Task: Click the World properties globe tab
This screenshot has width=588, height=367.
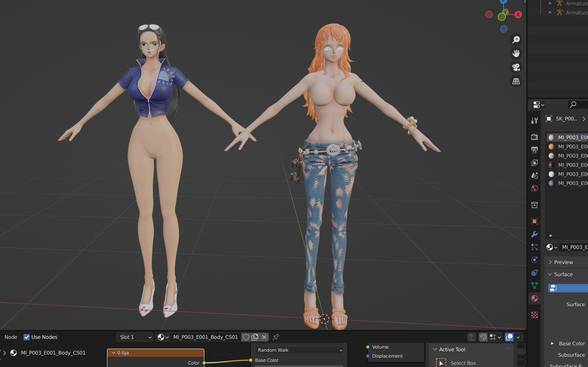Action: 534,188
